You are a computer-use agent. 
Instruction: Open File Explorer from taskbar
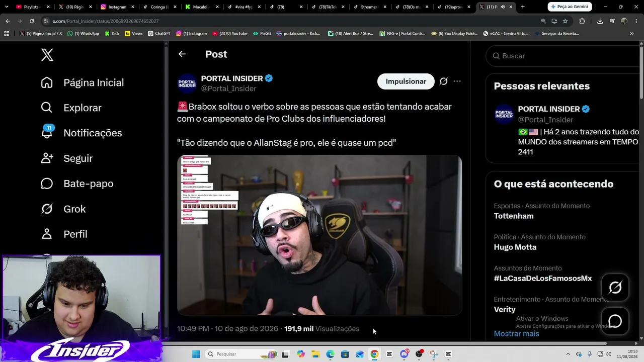click(315, 354)
